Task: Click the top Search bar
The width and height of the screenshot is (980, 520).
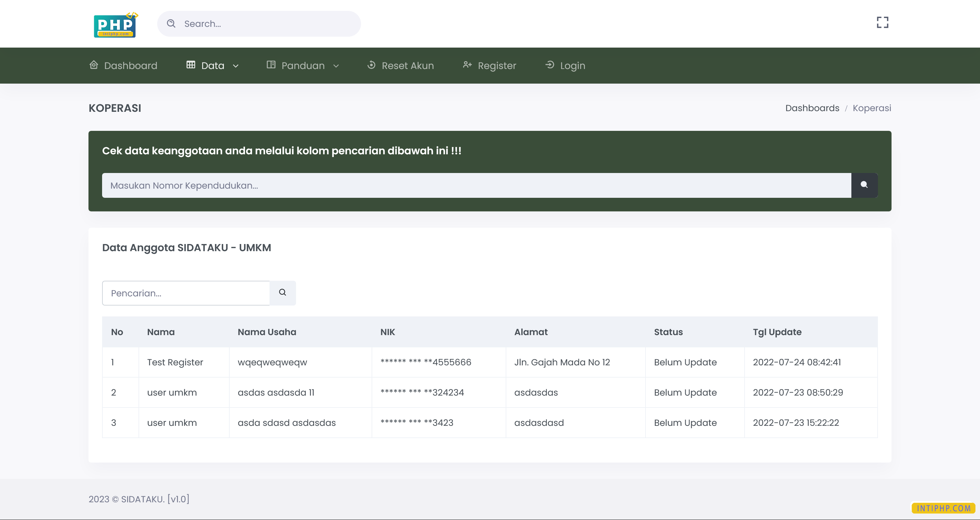Action: point(259,23)
